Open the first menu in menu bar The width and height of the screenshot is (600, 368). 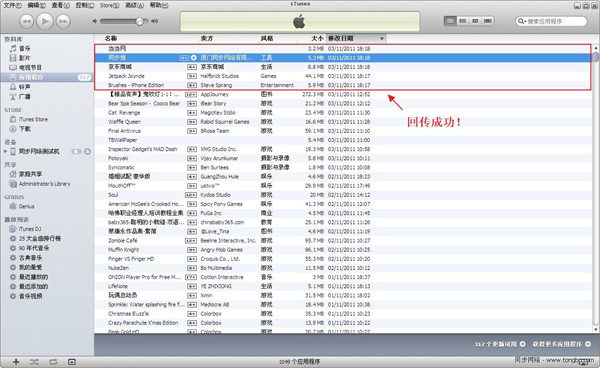[13, 5]
